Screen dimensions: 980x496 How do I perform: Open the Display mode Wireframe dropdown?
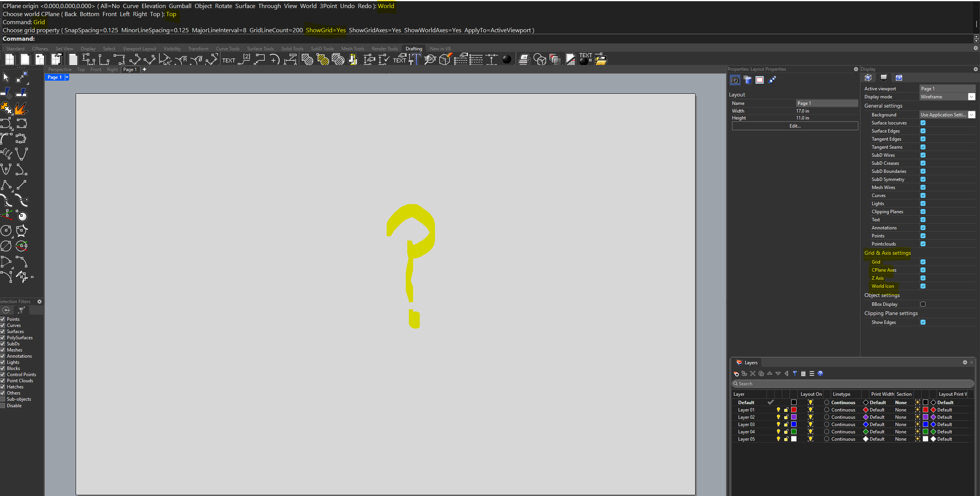click(971, 97)
